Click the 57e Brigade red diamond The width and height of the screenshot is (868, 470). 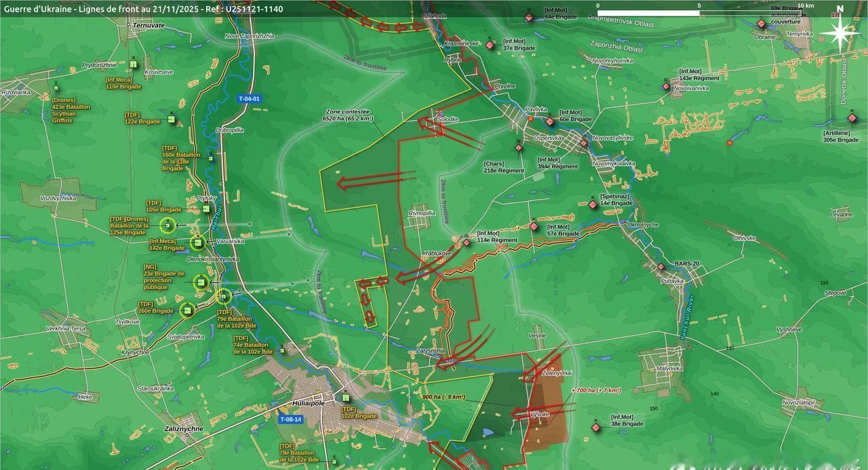[x=534, y=227]
